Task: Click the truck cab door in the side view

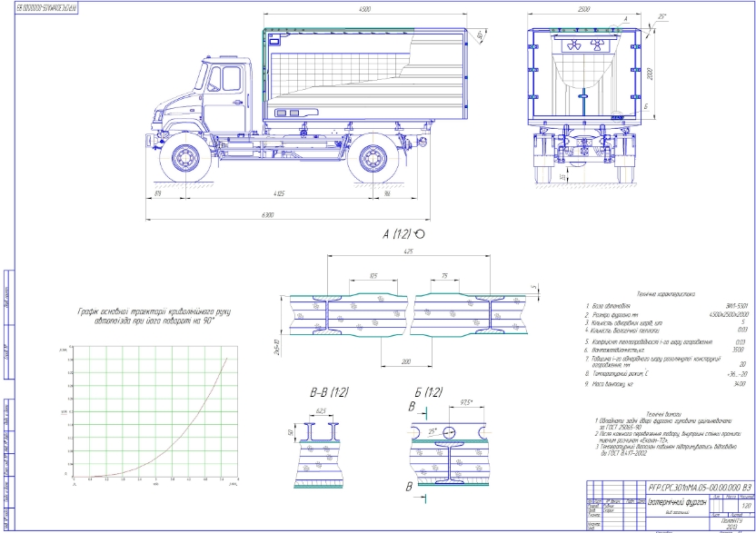Action: coord(224,99)
